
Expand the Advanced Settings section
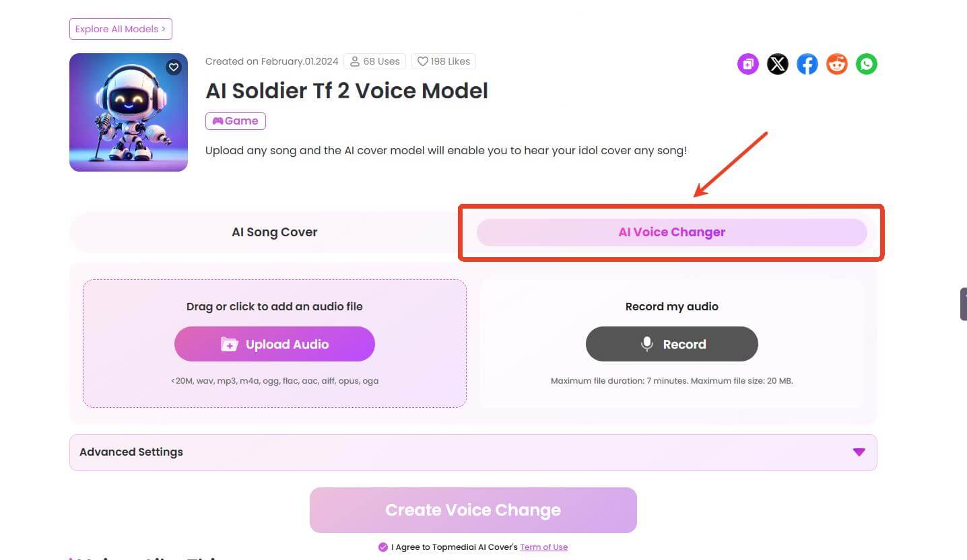point(471,452)
